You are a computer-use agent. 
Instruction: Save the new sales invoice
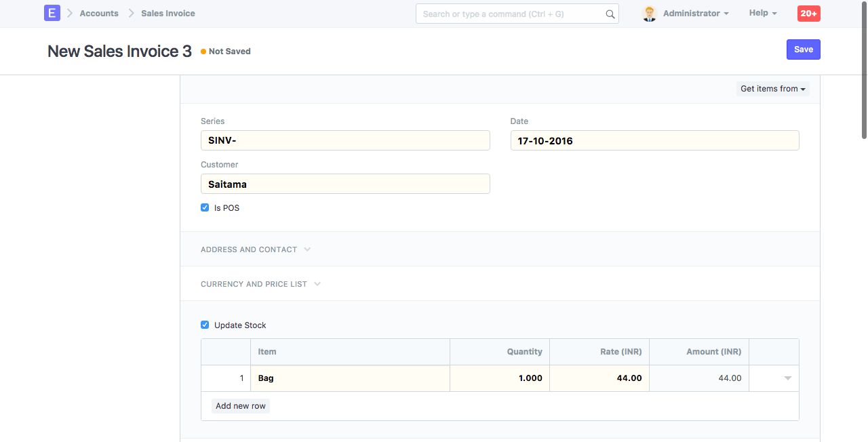[x=803, y=49]
